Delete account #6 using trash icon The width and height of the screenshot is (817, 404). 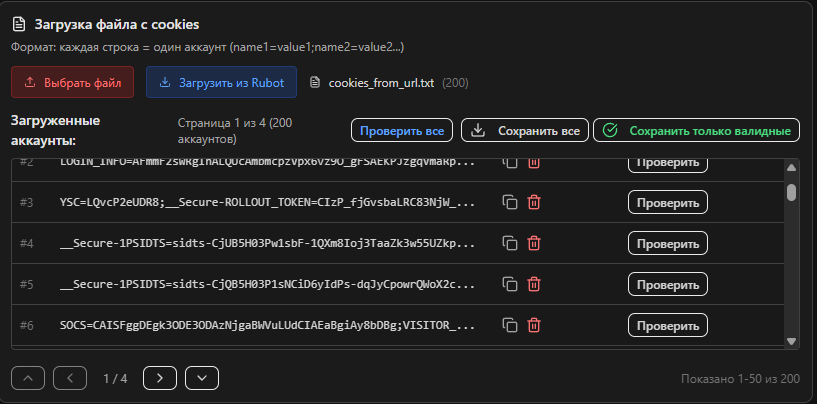(534, 325)
